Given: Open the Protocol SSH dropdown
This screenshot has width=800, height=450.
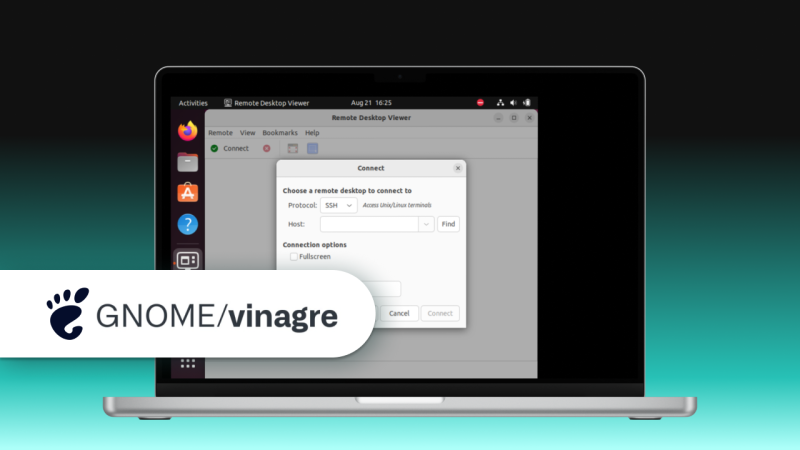Looking at the screenshot, I should click(x=338, y=205).
